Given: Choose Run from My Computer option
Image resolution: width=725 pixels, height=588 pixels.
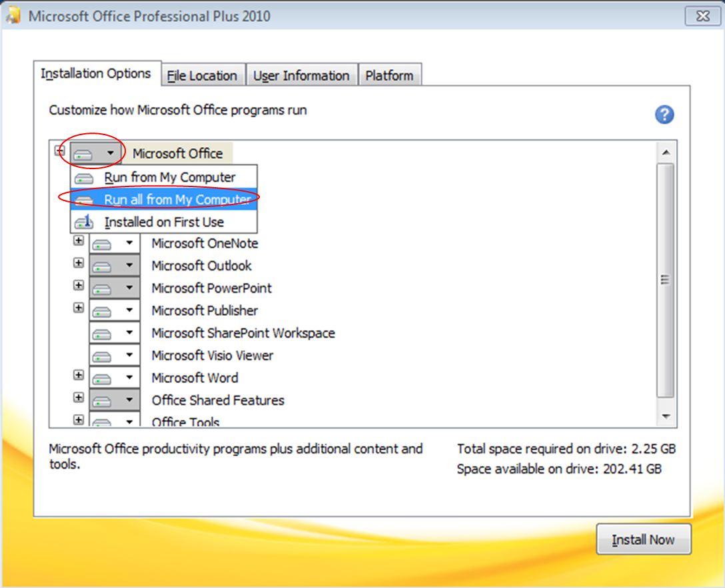Looking at the screenshot, I should point(164,177).
